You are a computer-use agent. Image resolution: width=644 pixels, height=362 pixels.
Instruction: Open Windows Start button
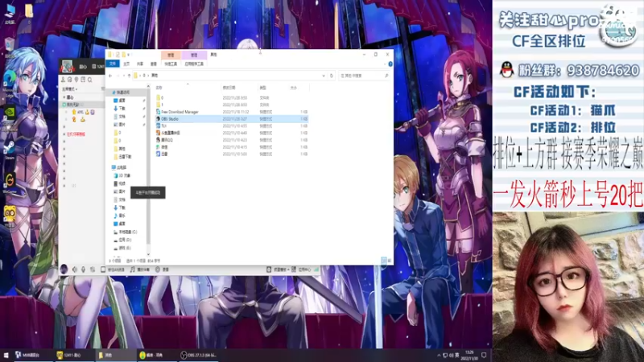(6, 355)
